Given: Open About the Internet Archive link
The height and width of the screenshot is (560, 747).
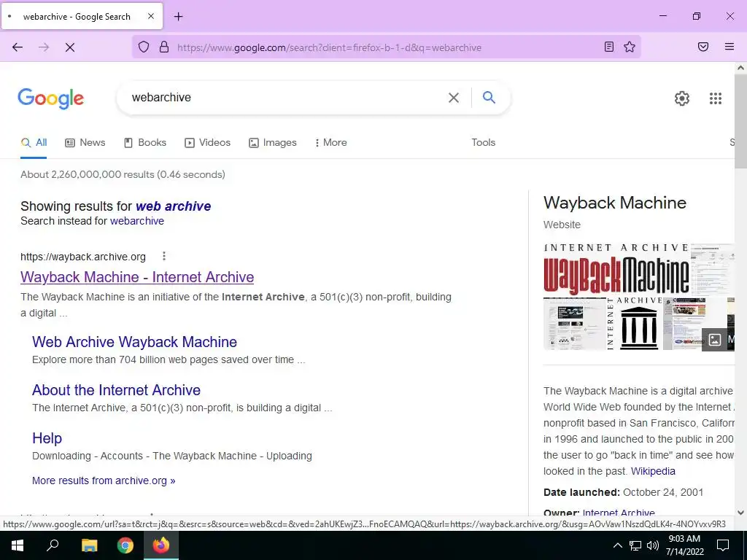Looking at the screenshot, I should point(116,390).
